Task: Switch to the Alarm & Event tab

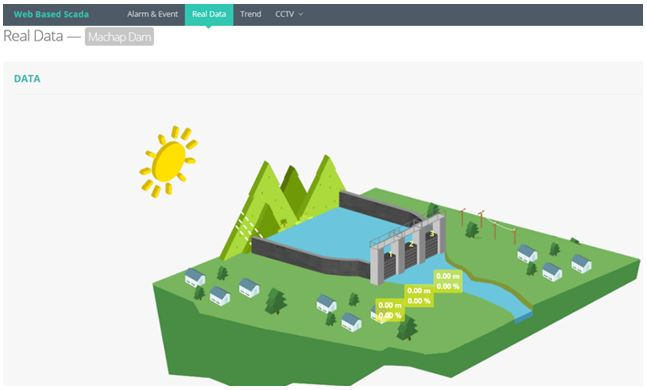Action: click(152, 14)
